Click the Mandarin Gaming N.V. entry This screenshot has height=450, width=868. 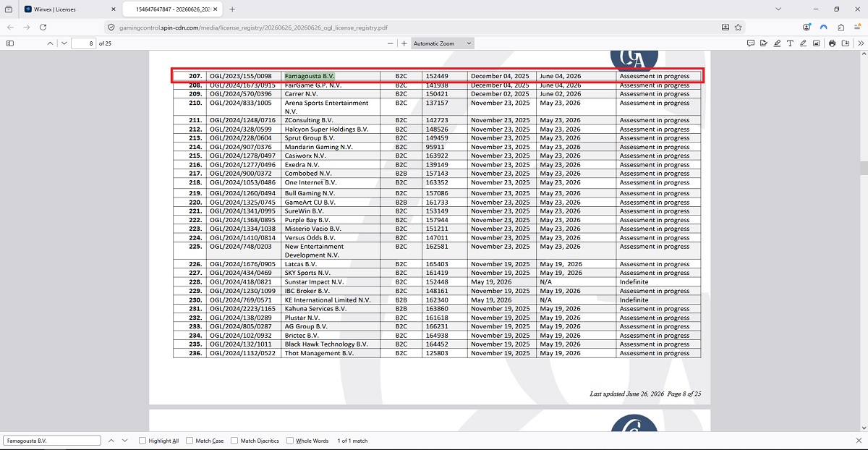pos(318,147)
